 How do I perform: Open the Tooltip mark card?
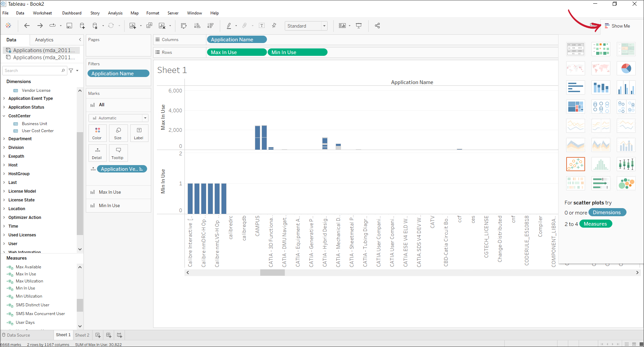click(x=118, y=153)
